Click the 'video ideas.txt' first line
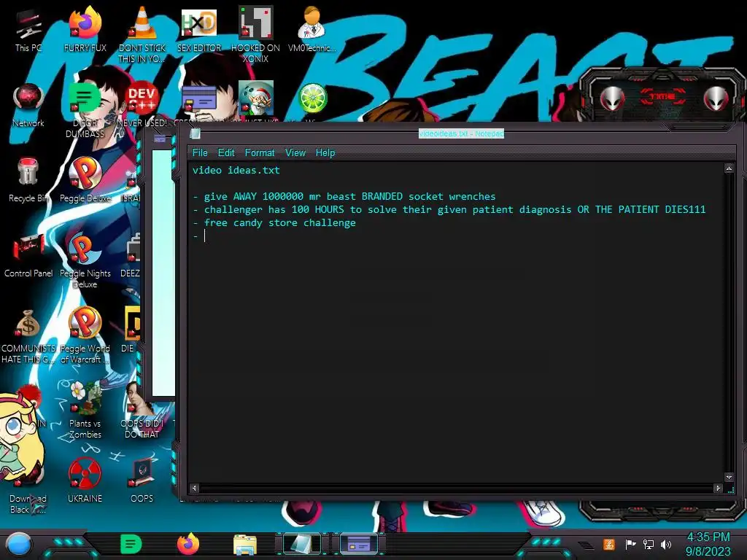The width and height of the screenshot is (747, 560). click(x=236, y=171)
